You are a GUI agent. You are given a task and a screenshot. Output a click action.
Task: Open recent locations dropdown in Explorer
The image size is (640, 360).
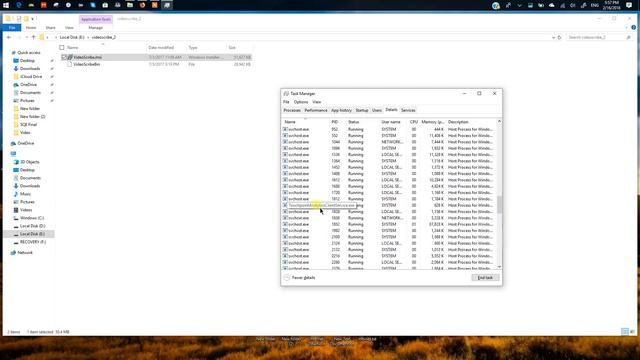pos(27,37)
